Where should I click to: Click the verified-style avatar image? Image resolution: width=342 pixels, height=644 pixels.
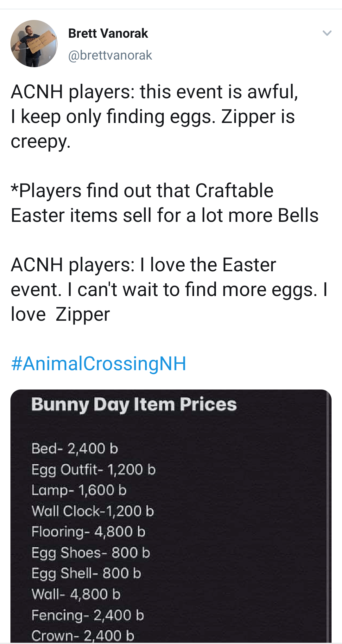pos(36,44)
